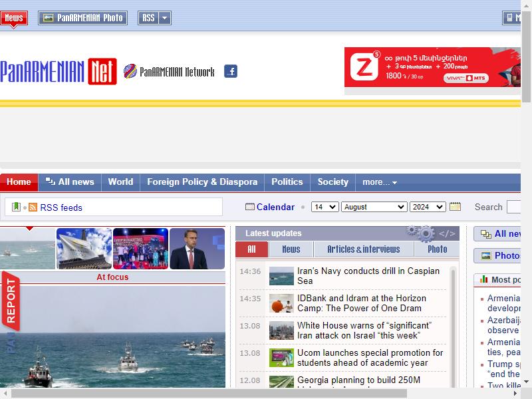Click the Photo sidebar button
The height and width of the screenshot is (399, 532).
click(497, 255)
